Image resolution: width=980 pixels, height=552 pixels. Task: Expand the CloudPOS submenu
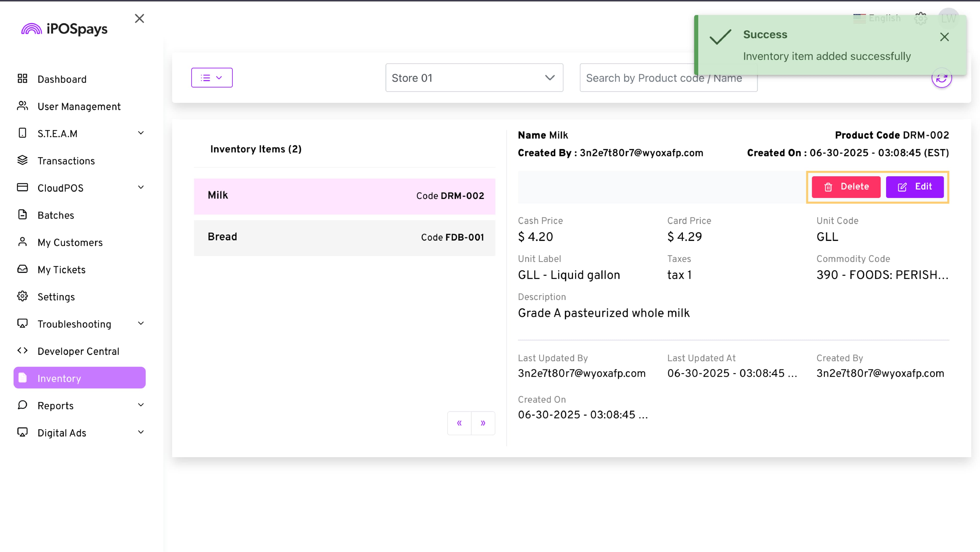pos(140,187)
